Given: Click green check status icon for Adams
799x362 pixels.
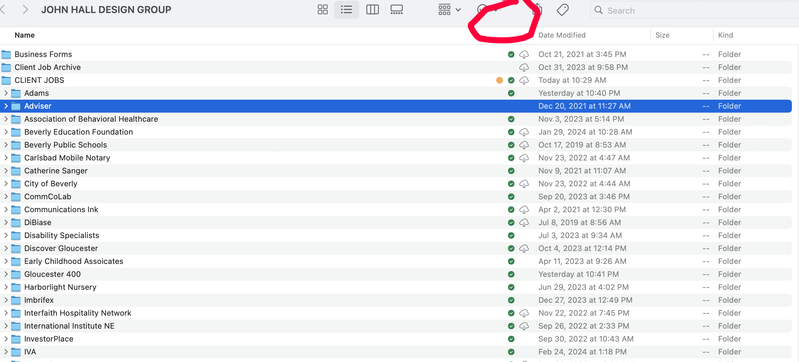Looking at the screenshot, I should (x=511, y=93).
